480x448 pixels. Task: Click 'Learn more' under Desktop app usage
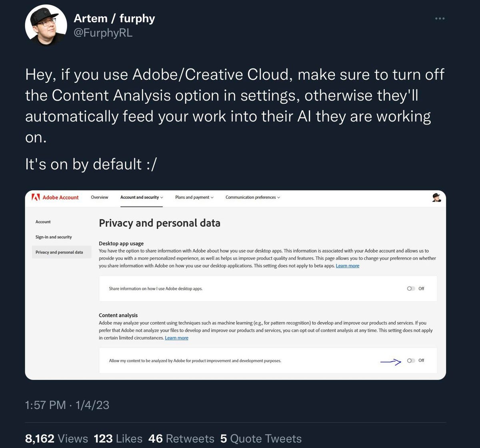click(x=347, y=266)
